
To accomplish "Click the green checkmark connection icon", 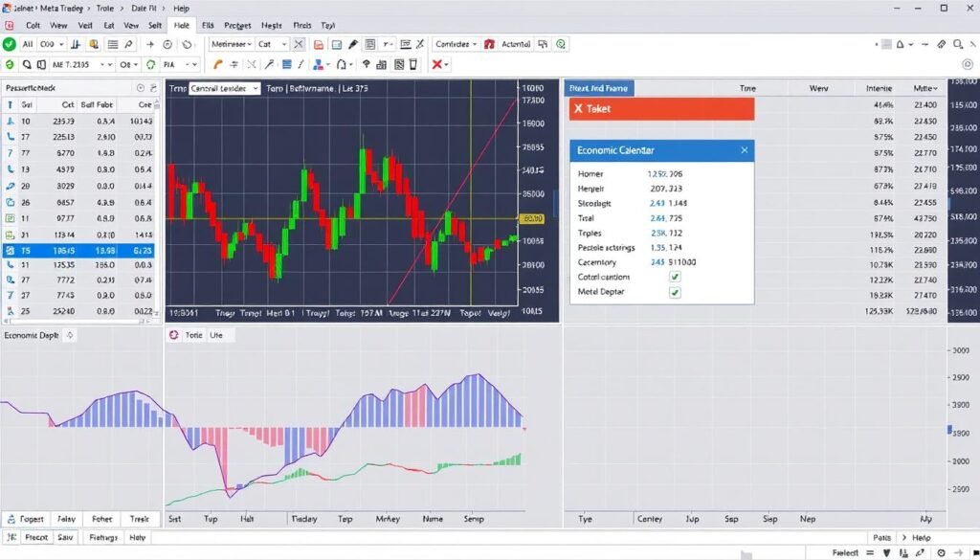I will pyautogui.click(x=8, y=43).
